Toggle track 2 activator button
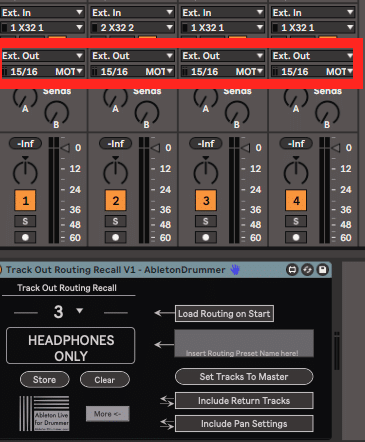The width and height of the screenshot is (365, 442). pos(116,200)
